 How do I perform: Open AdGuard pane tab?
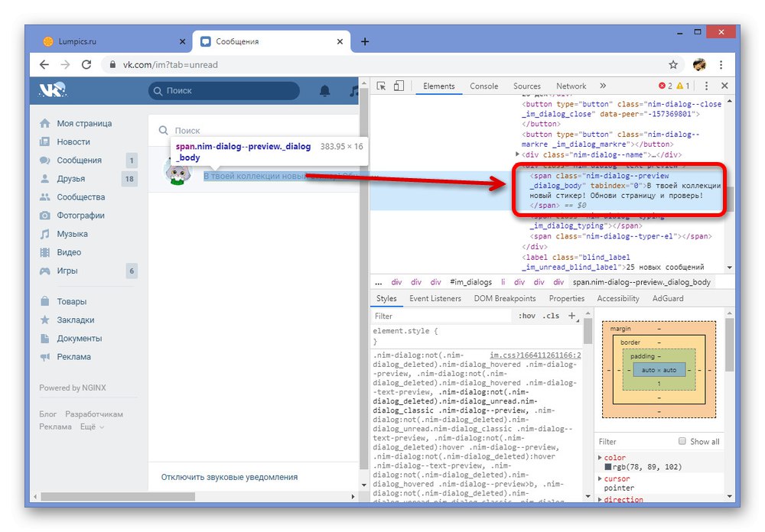pos(667,298)
